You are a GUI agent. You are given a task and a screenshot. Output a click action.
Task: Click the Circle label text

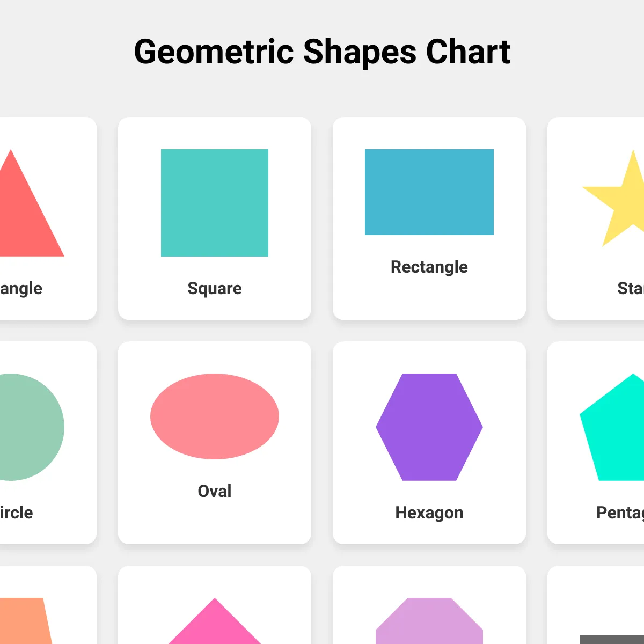[16, 513]
